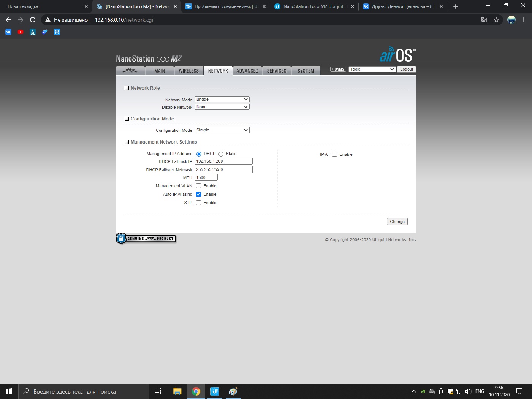This screenshot has height=399, width=532.
Task: Open the Ubiquiti logo tab in airOS
Action: tap(130, 71)
